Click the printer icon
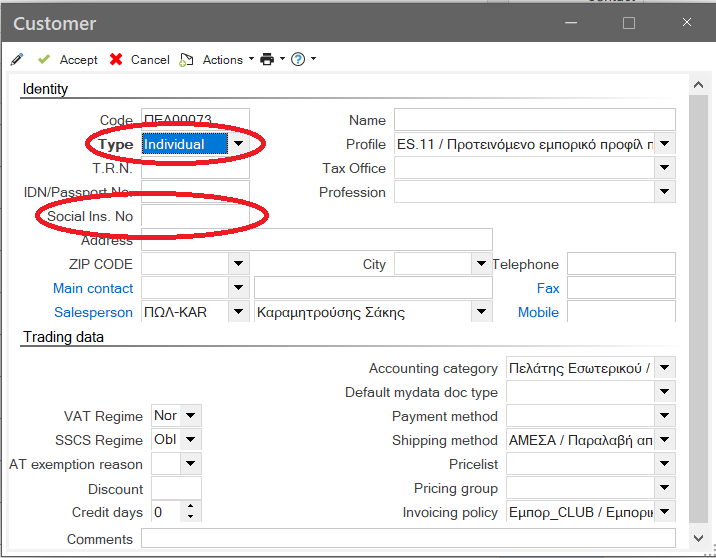Image resolution: width=716 pixels, height=558 pixels. coord(267,59)
